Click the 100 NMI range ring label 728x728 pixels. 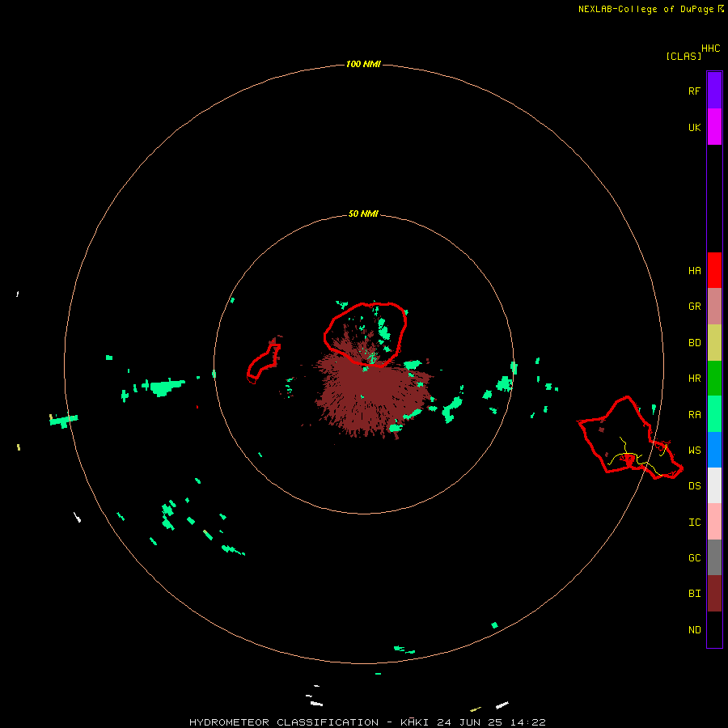coord(363,64)
